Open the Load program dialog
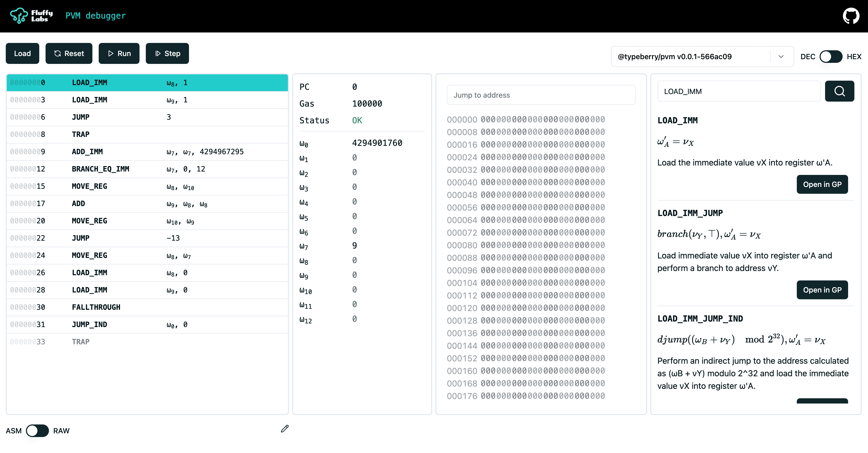 (x=22, y=53)
